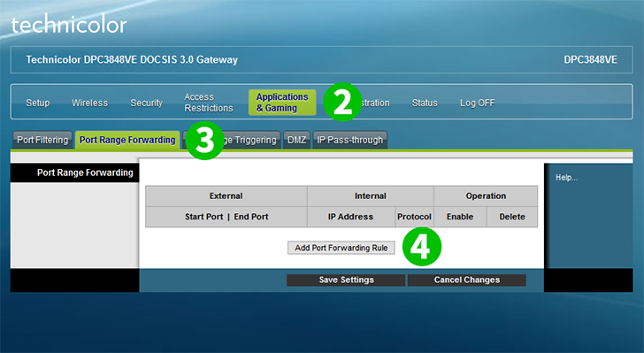Click the green number 4 marker
The image size is (644, 353).
click(422, 247)
